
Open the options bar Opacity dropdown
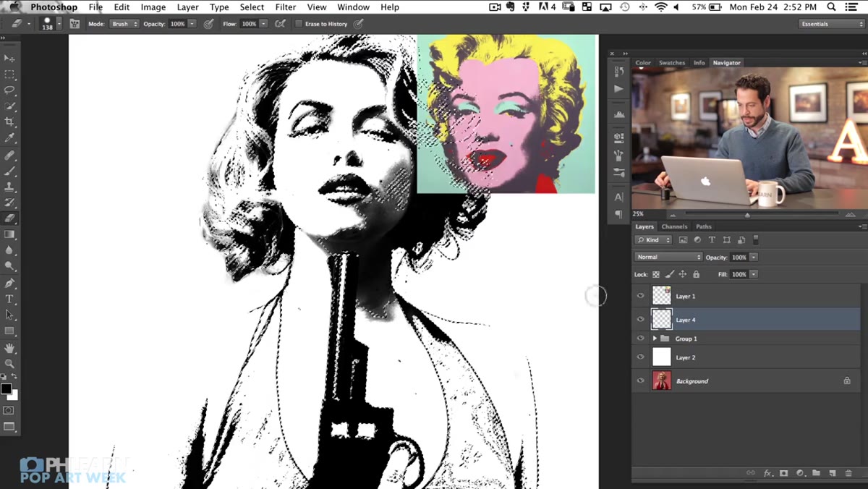click(x=192, y=24)
